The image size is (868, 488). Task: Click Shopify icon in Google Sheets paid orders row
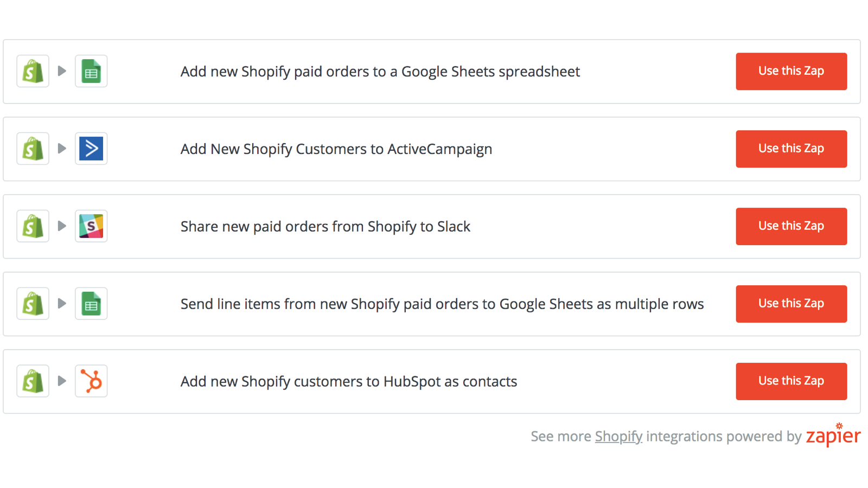pos(33,71)
